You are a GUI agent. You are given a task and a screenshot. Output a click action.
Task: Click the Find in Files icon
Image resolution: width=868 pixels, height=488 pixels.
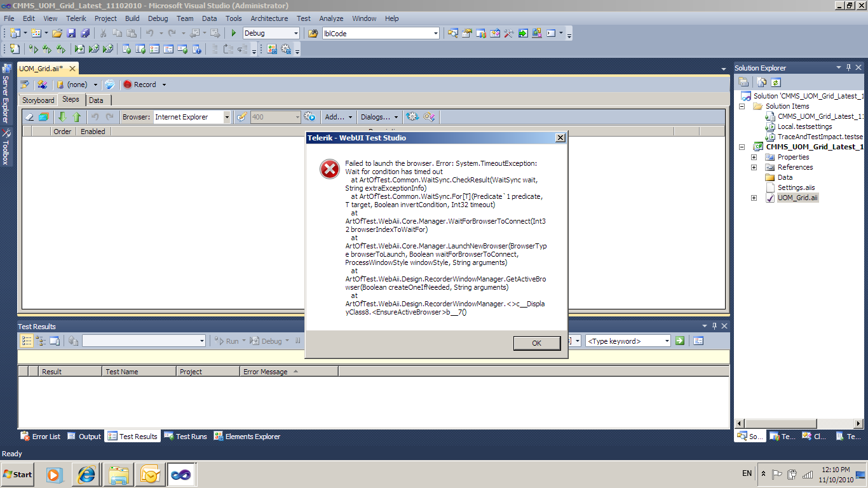click(313, 33)
